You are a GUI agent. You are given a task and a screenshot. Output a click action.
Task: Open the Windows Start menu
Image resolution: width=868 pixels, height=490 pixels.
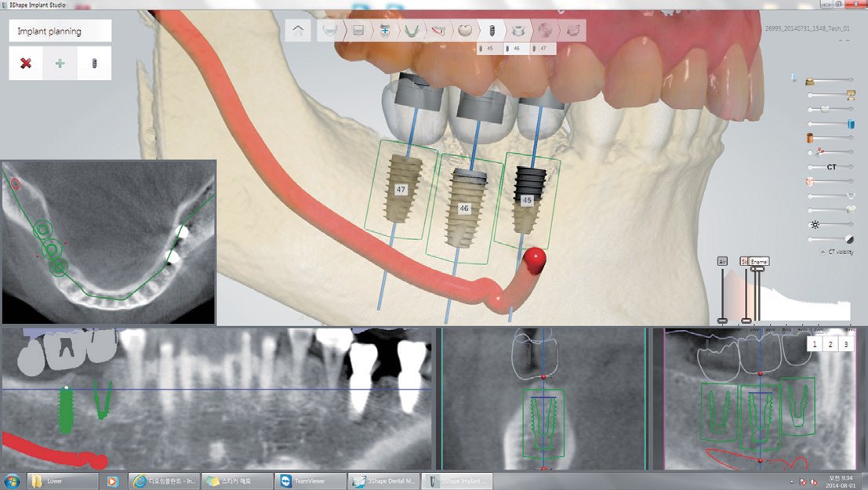tap(12, 481)
